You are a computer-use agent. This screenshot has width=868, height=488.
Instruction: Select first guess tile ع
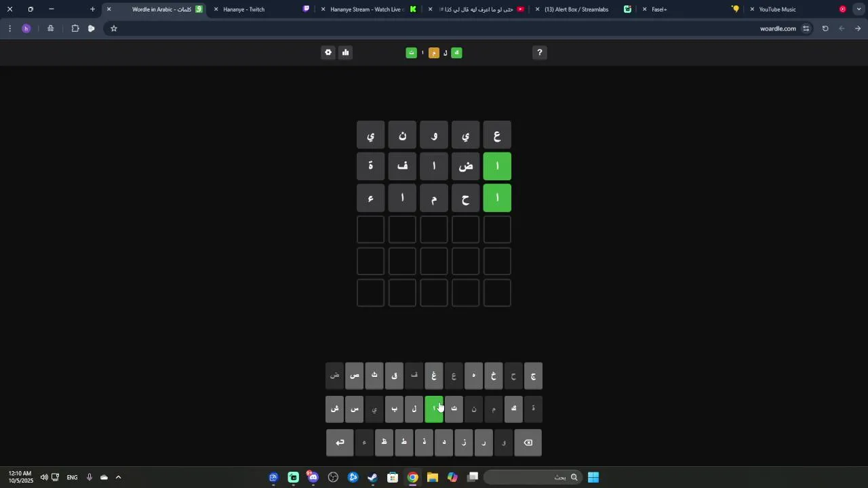(x=497, y=136)
